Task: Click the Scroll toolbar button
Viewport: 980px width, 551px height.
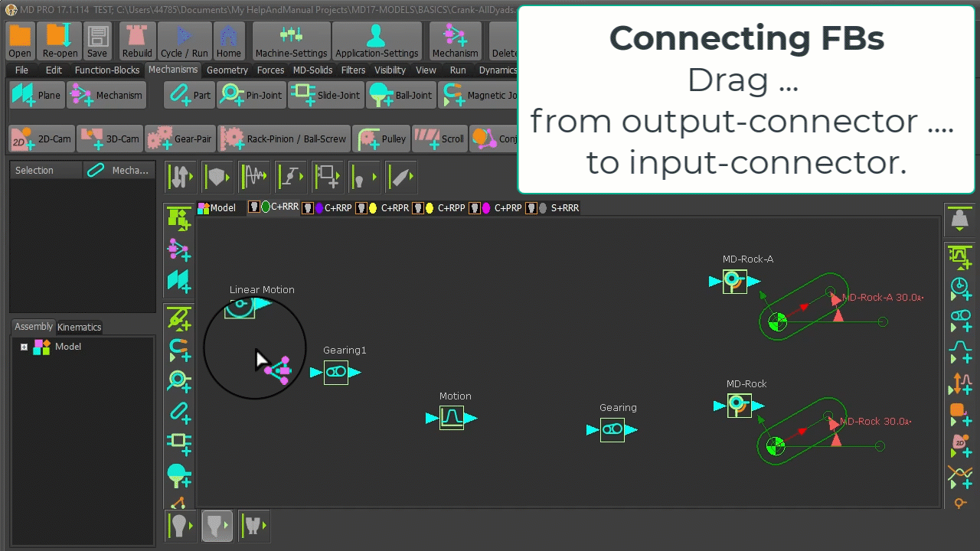Action: coord(440,139)
